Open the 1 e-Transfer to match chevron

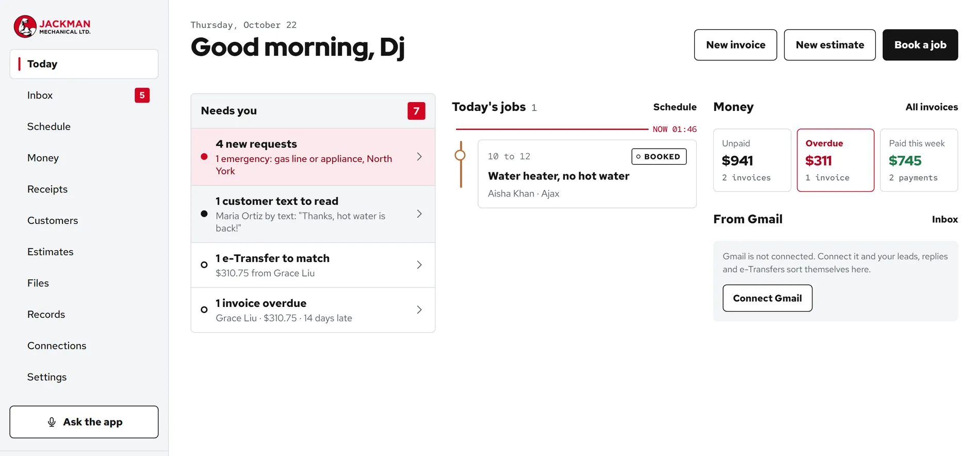point(419,265)
